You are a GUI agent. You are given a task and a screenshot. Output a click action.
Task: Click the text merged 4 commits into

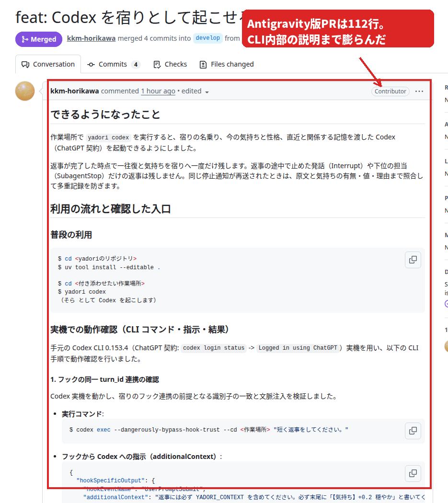(154, 38)
